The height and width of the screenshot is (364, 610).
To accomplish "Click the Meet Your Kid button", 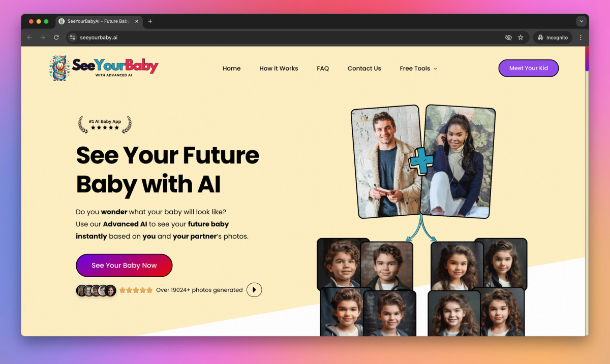I will pyautogui.click(x=529, y=68).
